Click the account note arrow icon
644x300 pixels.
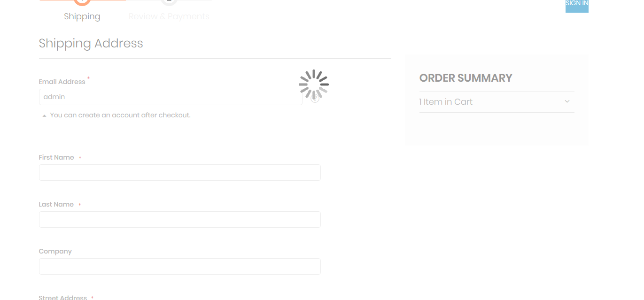tap(44, 115)
